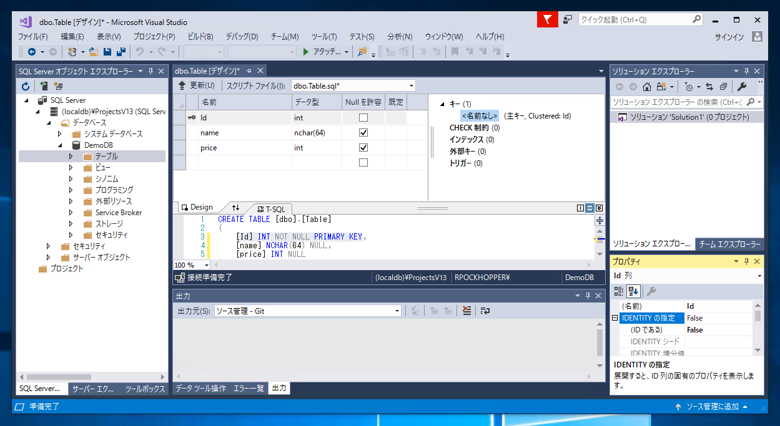Switch to the エラー一覧 tab

tap(249, 388)
